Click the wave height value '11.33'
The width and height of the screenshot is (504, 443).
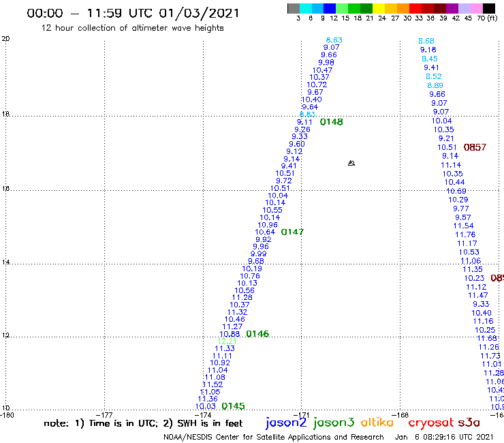225,348
